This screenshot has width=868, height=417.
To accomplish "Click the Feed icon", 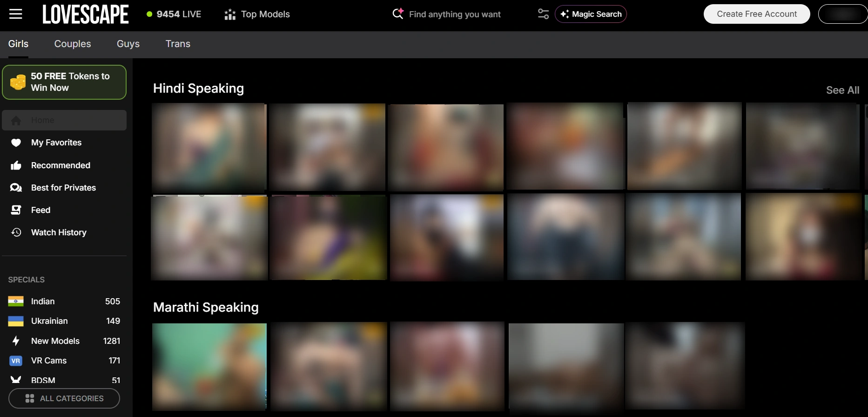I will tap(16, 210).
